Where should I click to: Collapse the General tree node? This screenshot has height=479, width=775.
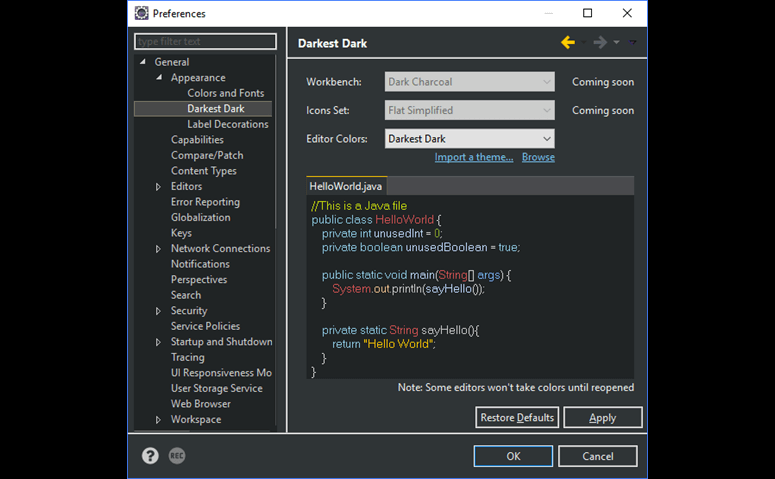click(x=143, y=62)
